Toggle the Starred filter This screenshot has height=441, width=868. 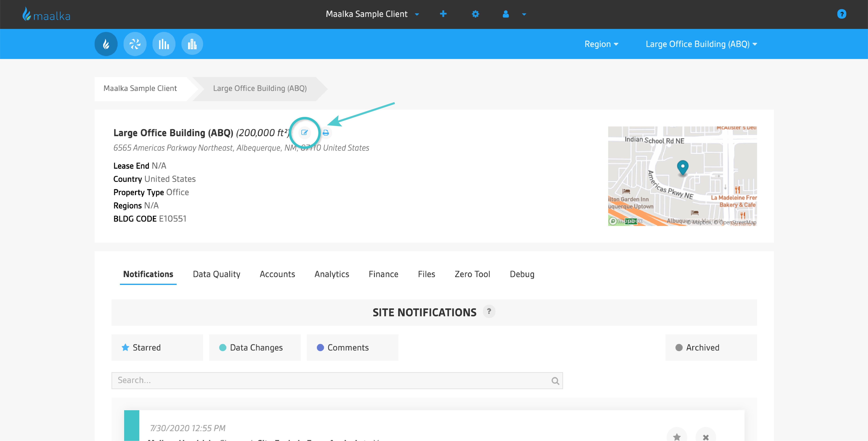157,347
